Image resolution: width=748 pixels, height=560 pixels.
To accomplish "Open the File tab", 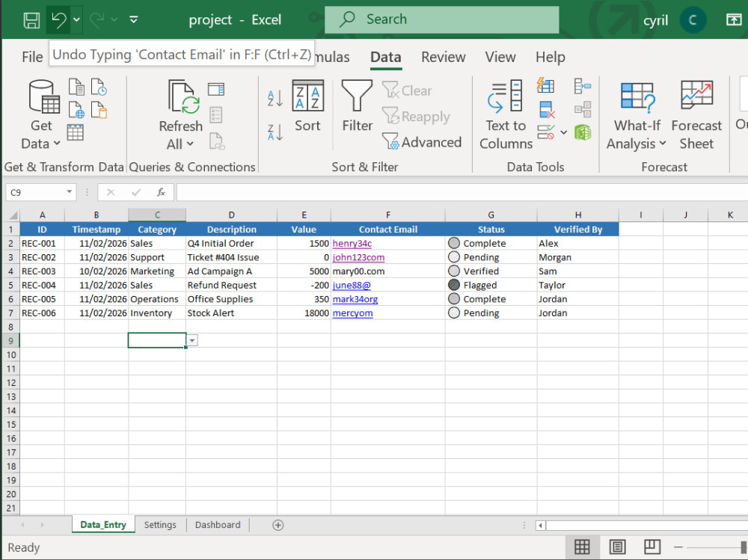I will pos(32,58).
